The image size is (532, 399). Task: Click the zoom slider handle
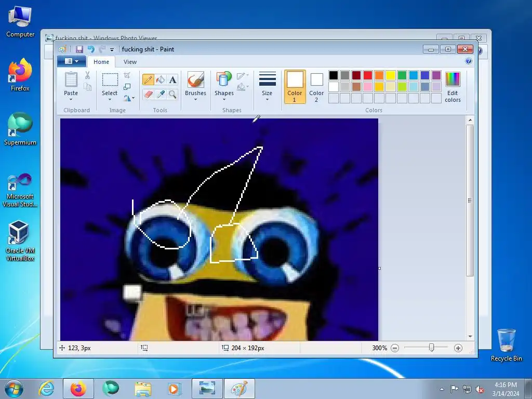click(x=431, y=348)
